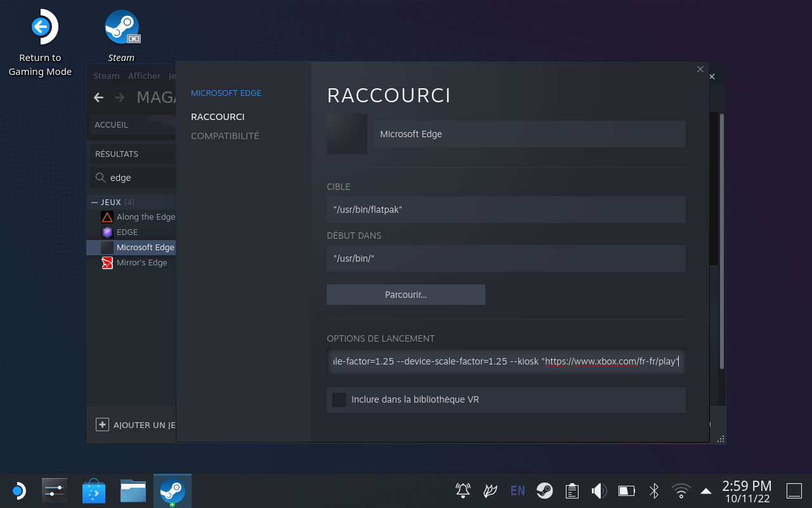This screenshot has height=508, width=812.
Task: Open volume control in tray
Action: point(599,490)
